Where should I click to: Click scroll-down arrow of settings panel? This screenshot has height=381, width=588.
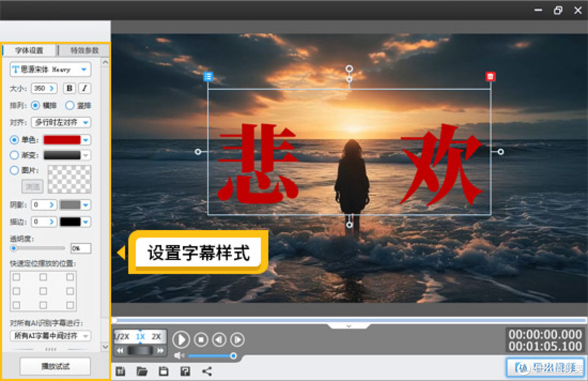(x=106, y=347)
